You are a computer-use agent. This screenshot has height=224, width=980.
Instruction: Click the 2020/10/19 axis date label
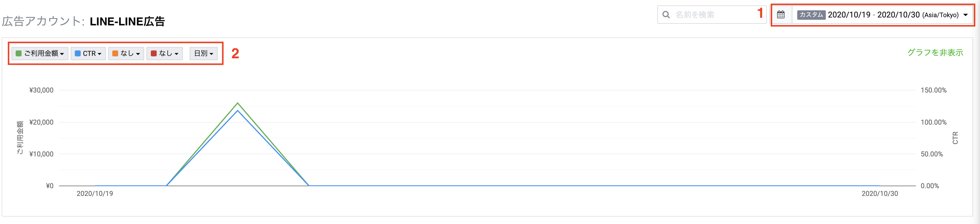tap(95, 194)
